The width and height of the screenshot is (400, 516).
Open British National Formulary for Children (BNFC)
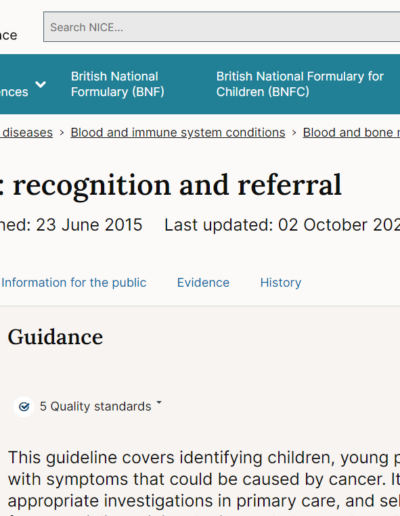[300, 84]
